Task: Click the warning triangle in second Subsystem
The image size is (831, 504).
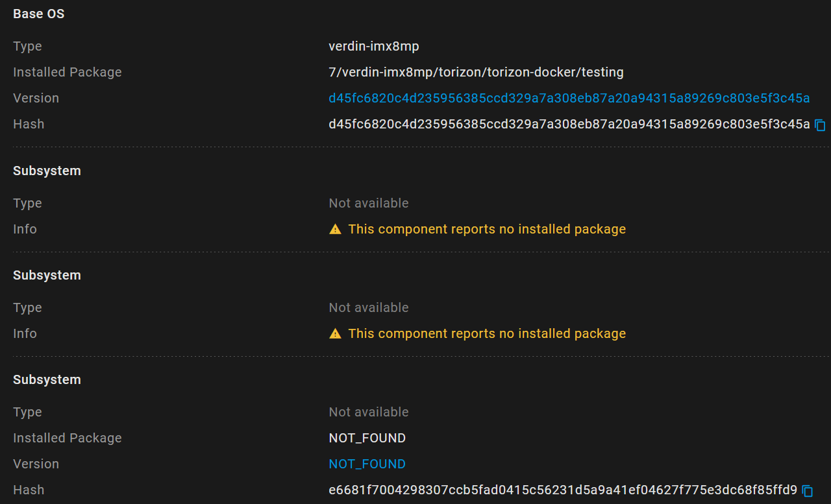Action: pos(335,333)
